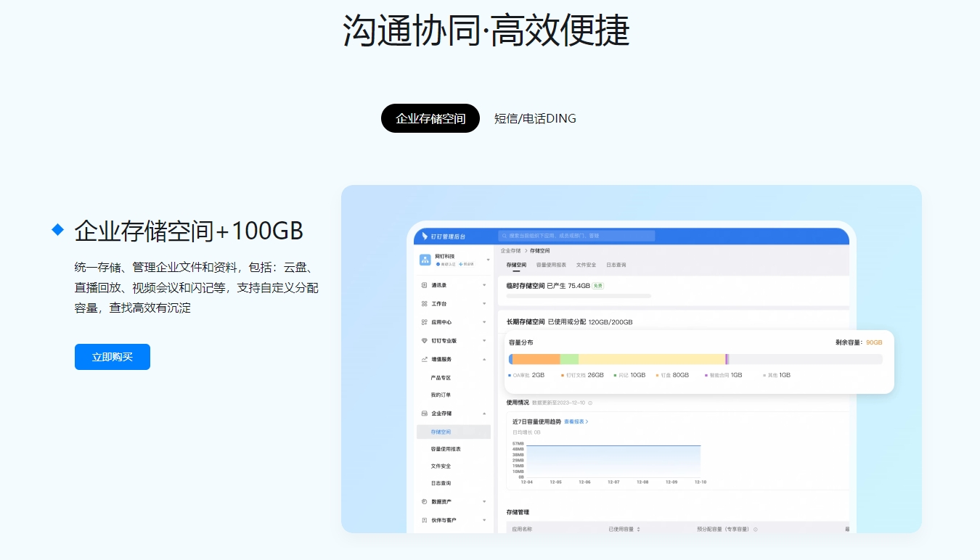Click the 工作台 workbench grid icon
The image size is (980, 560).
point(424,304)
